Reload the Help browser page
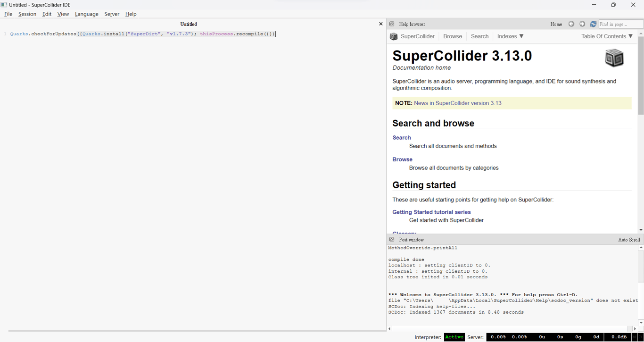Screen dimensions: 644x342 593,24
